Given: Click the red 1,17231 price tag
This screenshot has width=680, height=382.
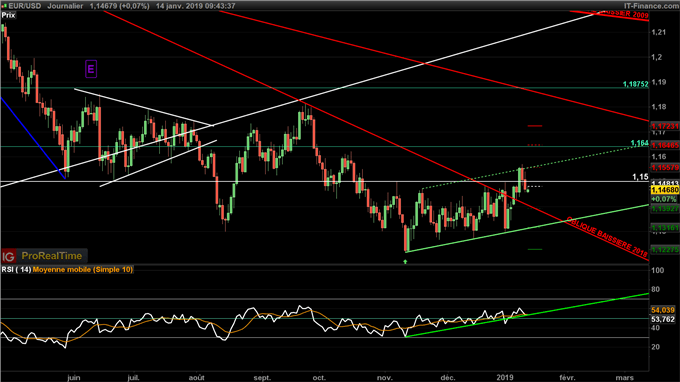Looking at the screenshot, I should 665,126.
